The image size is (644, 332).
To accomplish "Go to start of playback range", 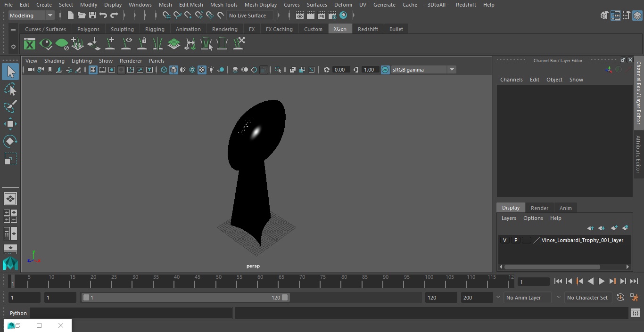I will click(x=558, y=281).
